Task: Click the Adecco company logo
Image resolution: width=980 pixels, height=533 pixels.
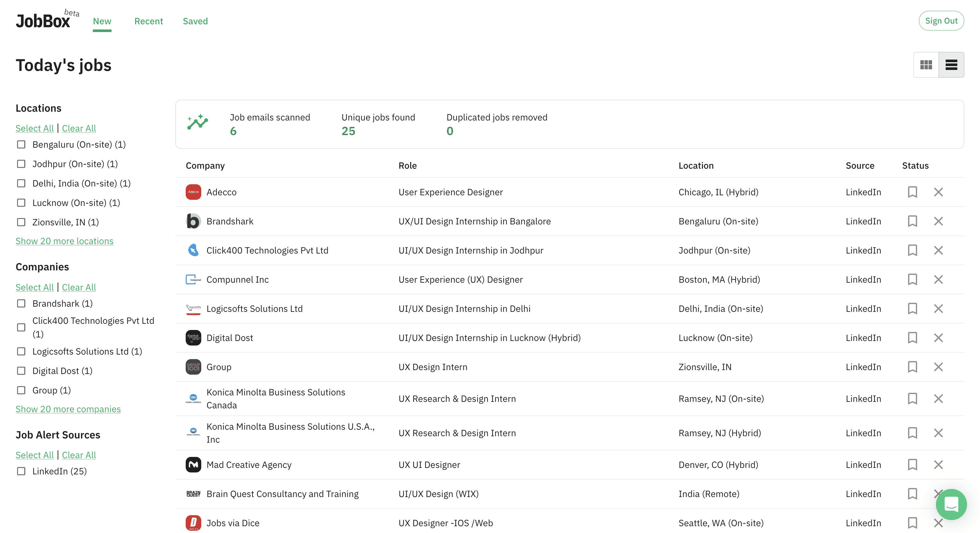Action: coord(193,192)
